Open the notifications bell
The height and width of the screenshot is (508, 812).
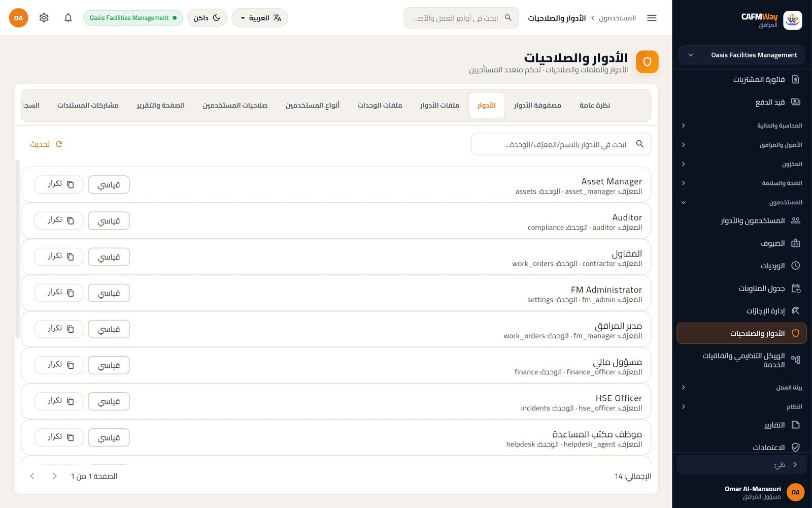(68, 18)
